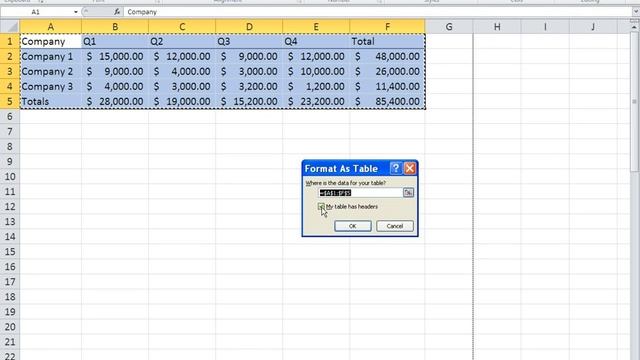This screenshot has width=640, height=360.
Task: Select column B header
Action: click(x=115, y=27)
